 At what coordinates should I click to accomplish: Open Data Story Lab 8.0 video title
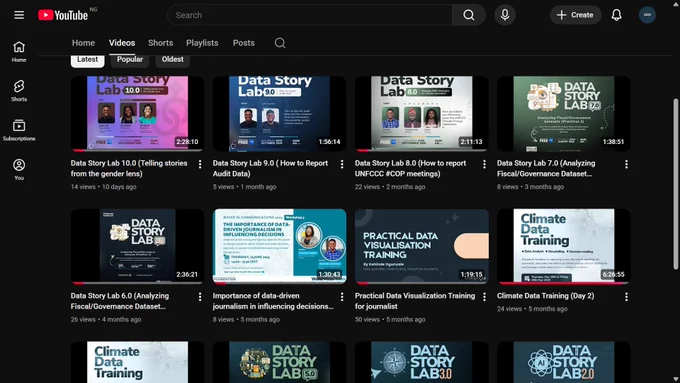(x=410, y=168)
